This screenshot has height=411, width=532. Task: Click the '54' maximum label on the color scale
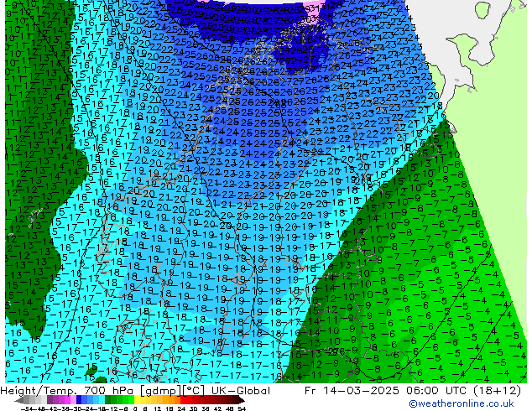(242, 408)
